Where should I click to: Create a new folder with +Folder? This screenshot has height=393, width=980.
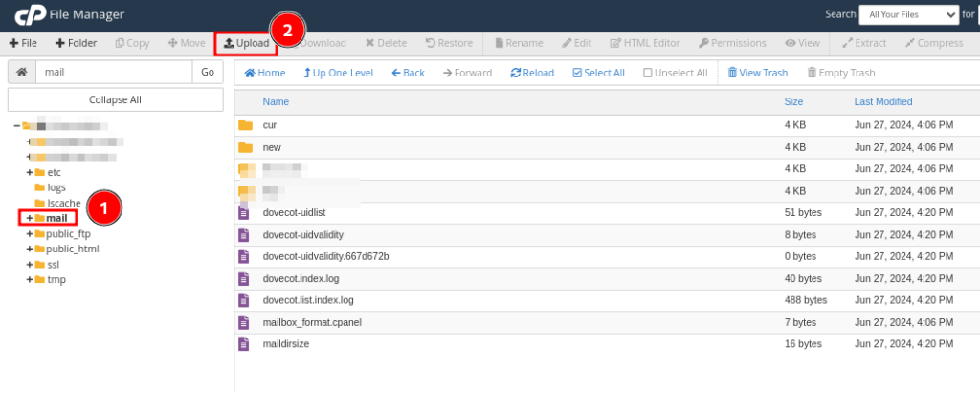pyautogui.click(x=76, y=43)
